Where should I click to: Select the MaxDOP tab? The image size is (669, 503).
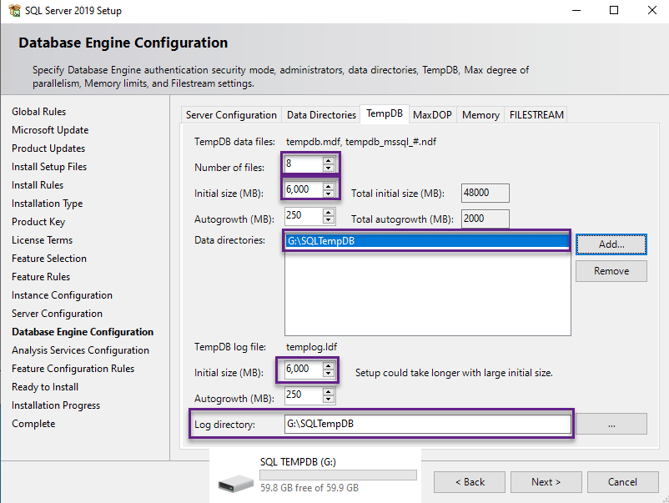point(432,115)
